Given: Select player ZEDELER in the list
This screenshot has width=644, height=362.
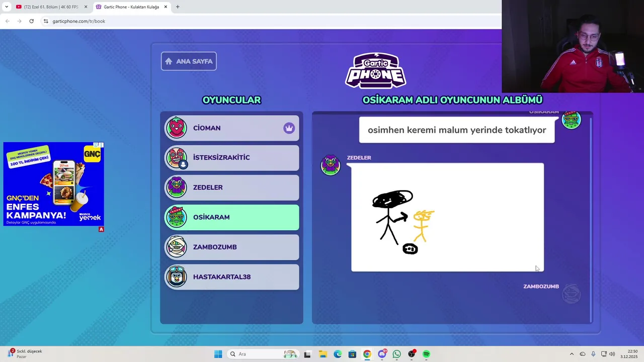Looking at the screenshot, I should pyautogui.click(x=232, y=187).
